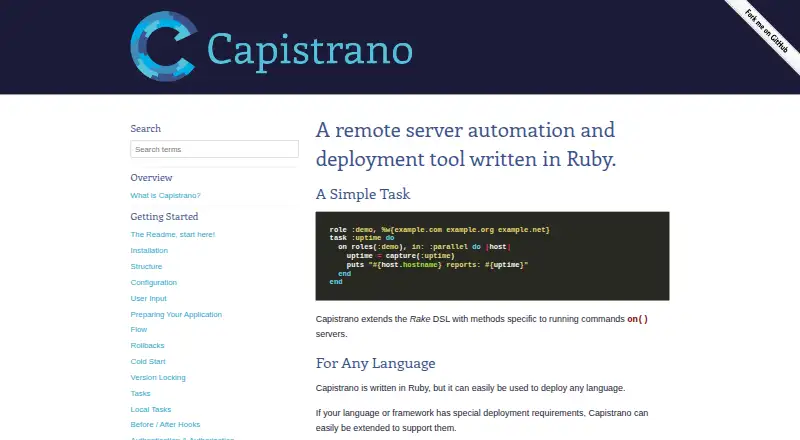Click the italic Rake word

[420, 319]
